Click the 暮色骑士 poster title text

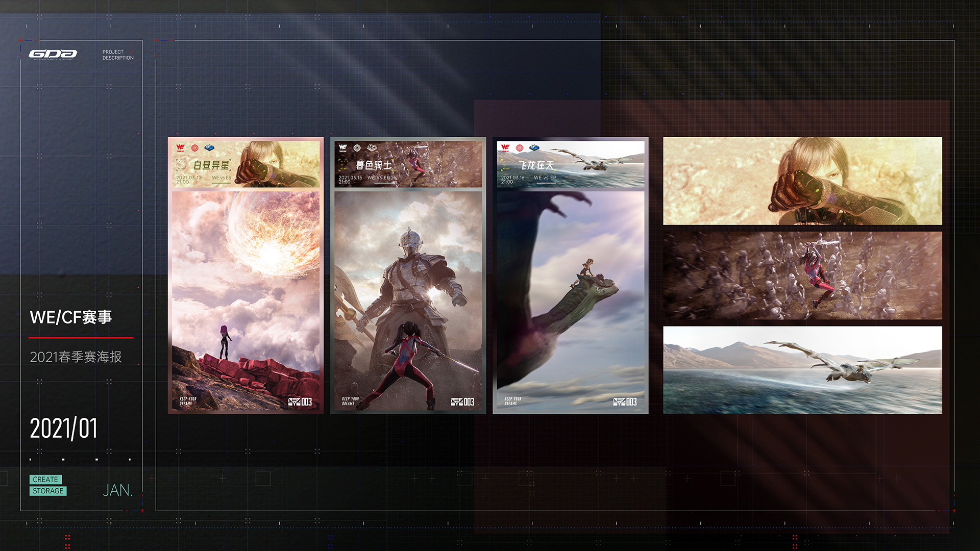coord(374,165)
